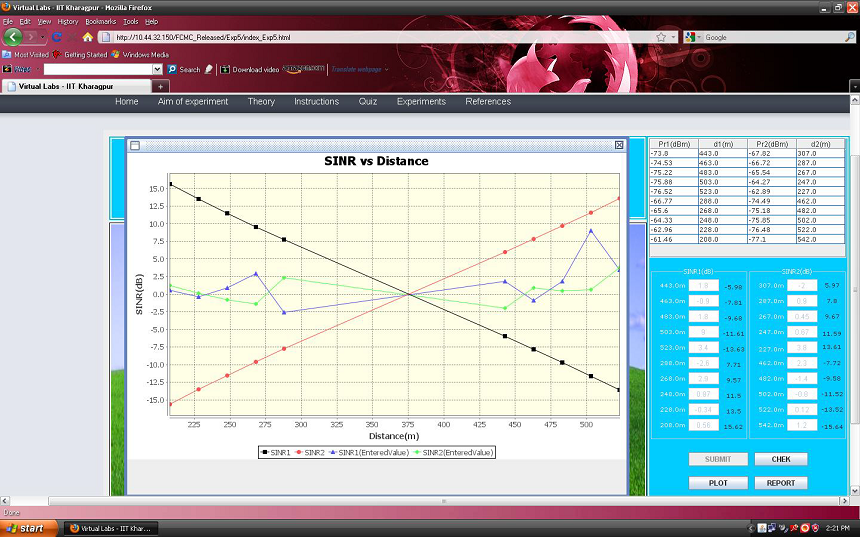The height and width of the screenshot is (537, 860).
Task: Bookmark the page with the star icon
Action: (x=661, y=37)
